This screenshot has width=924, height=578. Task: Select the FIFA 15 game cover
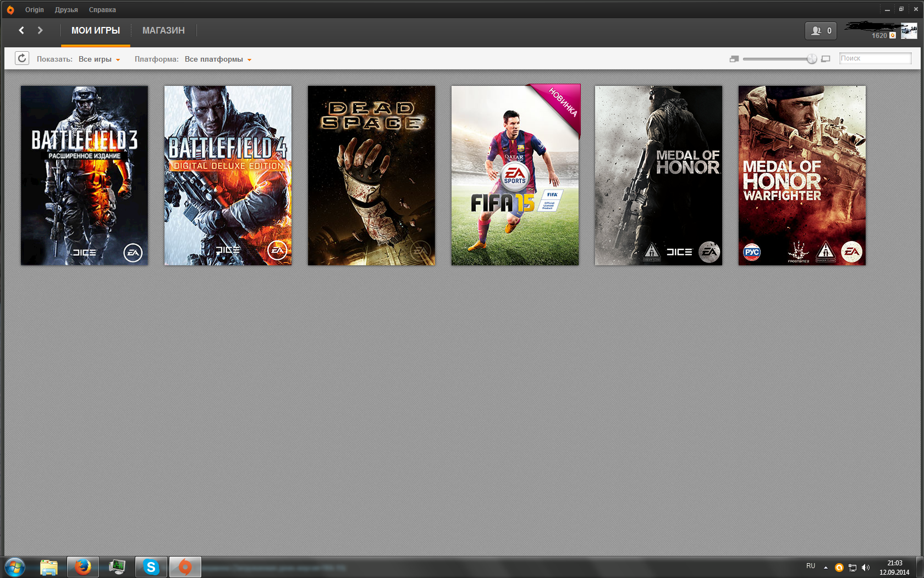tap(515, 175)
